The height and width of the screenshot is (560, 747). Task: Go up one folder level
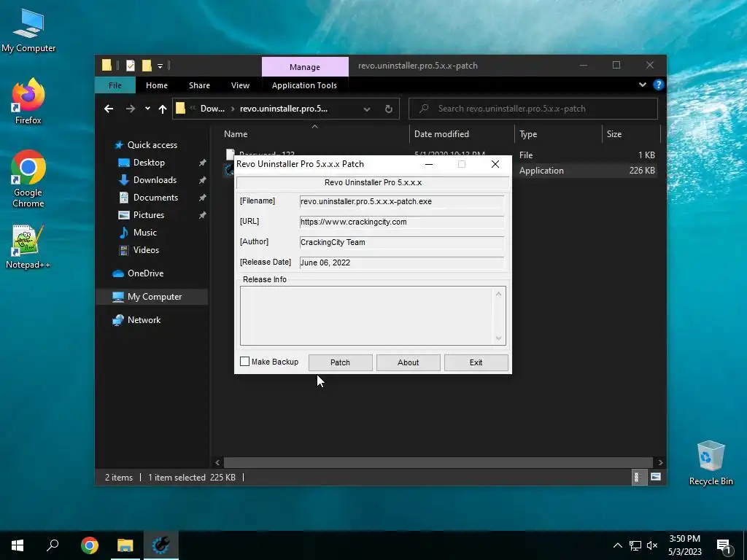pyautogui.click(x=163, y=109)
